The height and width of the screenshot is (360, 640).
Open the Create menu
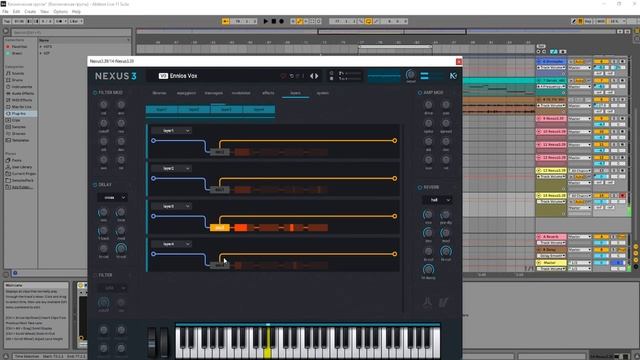coord(30,11)
